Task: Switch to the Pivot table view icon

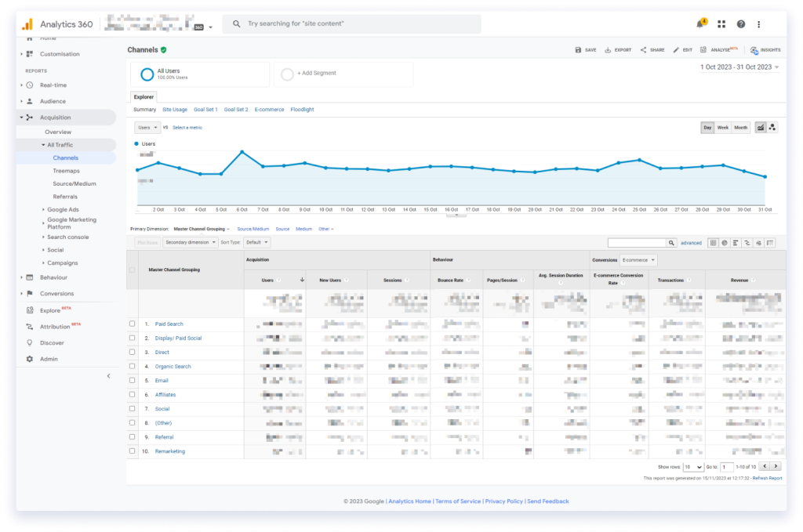Action: pos(770,243)
